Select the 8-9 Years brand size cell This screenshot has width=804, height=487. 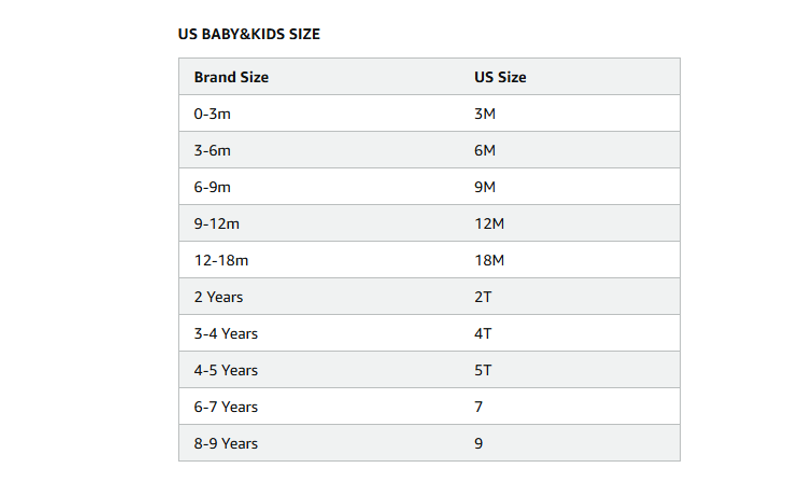[x=225, y=443]
